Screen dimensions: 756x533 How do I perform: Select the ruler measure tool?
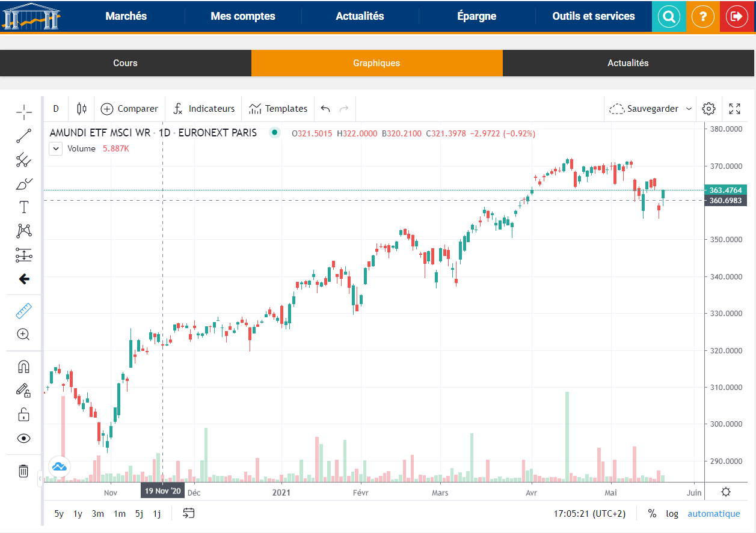(24, 311)
